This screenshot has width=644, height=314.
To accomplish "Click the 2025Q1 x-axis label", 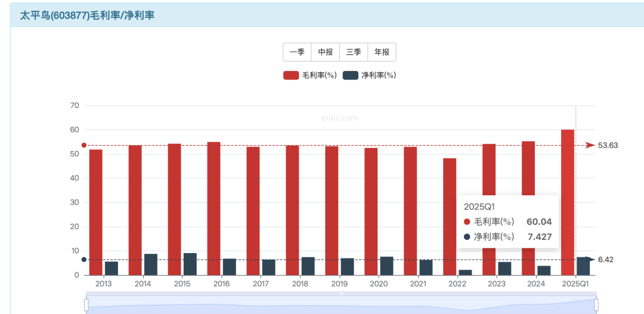I will click(x=575, y=284).
